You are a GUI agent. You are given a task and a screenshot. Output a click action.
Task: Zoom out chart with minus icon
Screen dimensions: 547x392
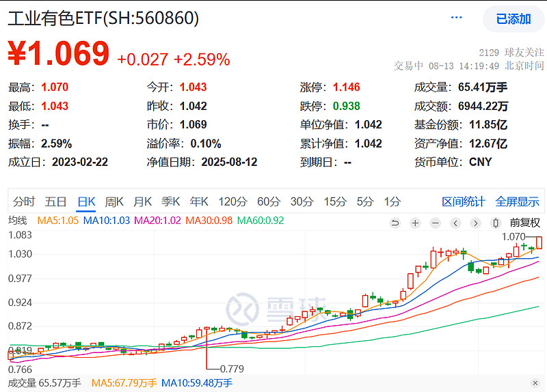pos(436,223)
